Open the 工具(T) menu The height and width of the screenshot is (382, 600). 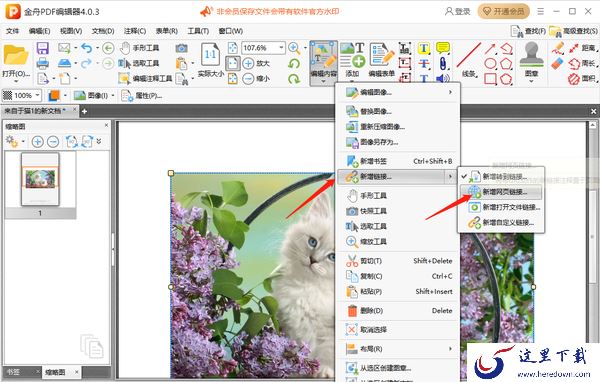pyautogui.click(x=198, y=31)
